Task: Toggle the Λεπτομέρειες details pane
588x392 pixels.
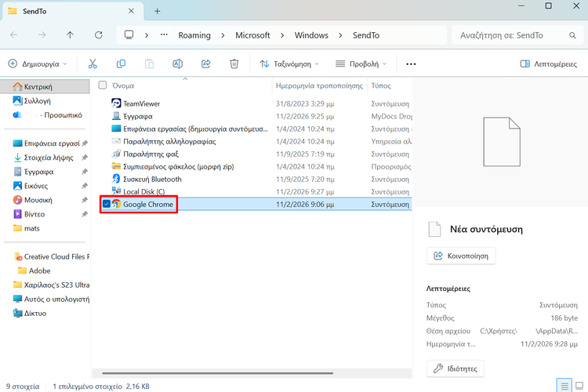Action: [549, 64]
